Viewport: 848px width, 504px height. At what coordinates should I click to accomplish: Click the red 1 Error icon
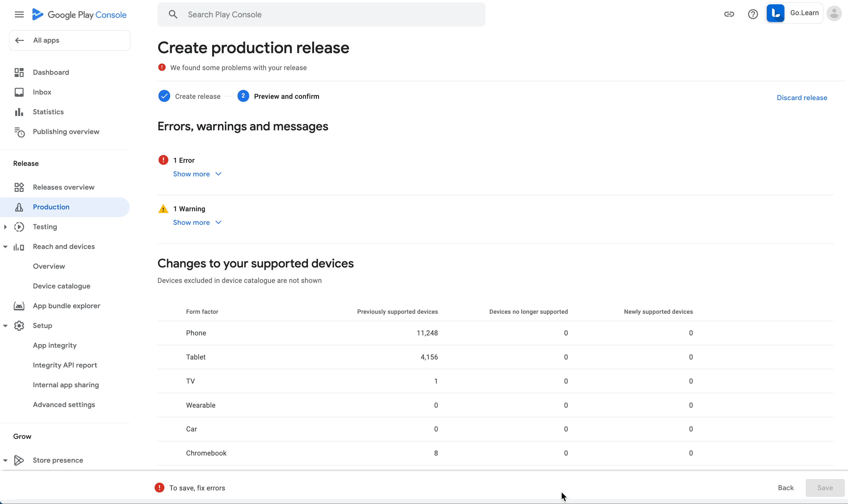point(163,160)
